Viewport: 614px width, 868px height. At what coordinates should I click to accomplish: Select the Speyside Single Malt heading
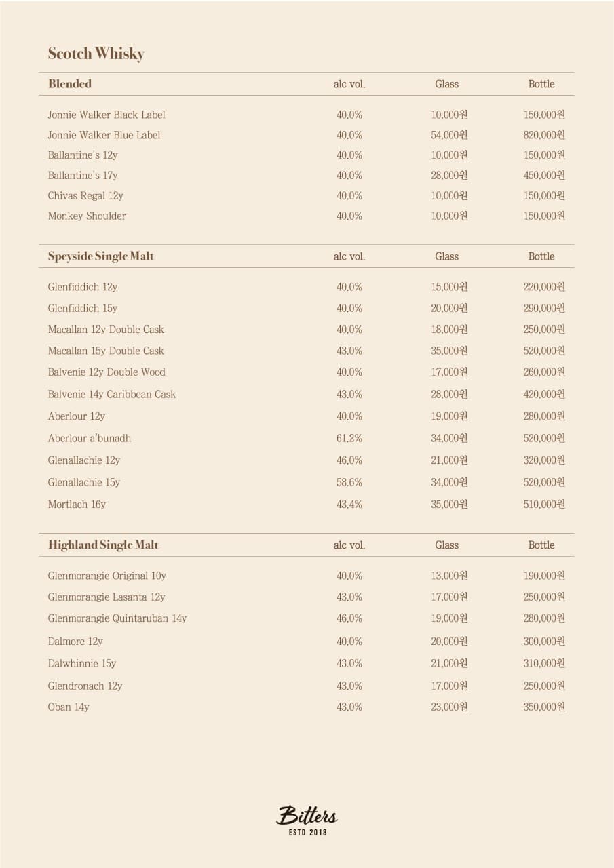pyautogui.click(x=101, y=256)
